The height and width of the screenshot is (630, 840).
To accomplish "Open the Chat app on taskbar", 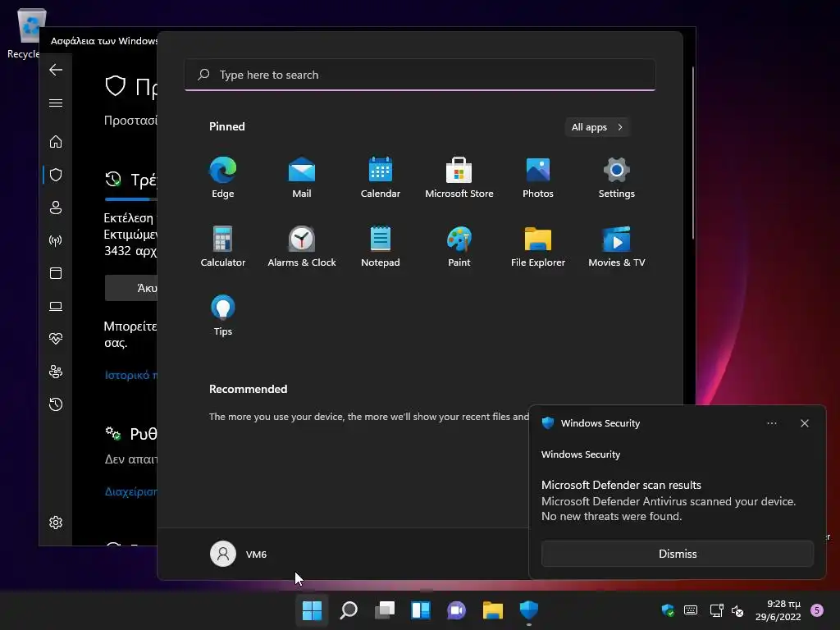I will [x=456, y=610].
